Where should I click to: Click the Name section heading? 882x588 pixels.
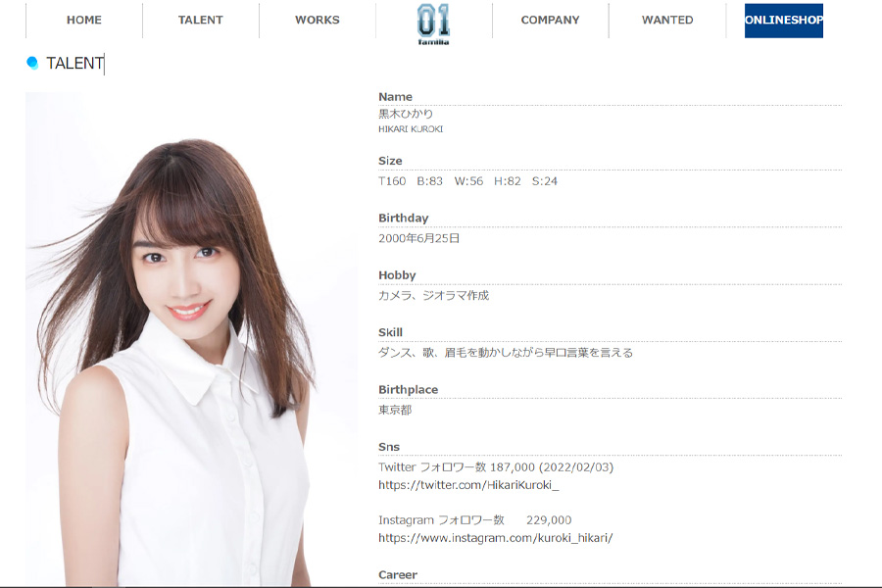(x=396, y=96)
